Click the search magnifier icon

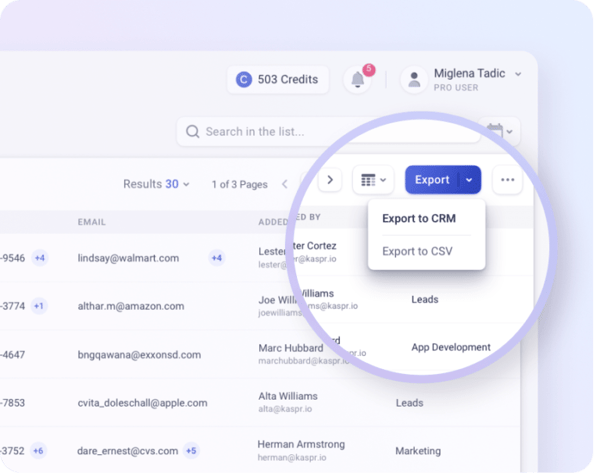click(x=192, y=132)
